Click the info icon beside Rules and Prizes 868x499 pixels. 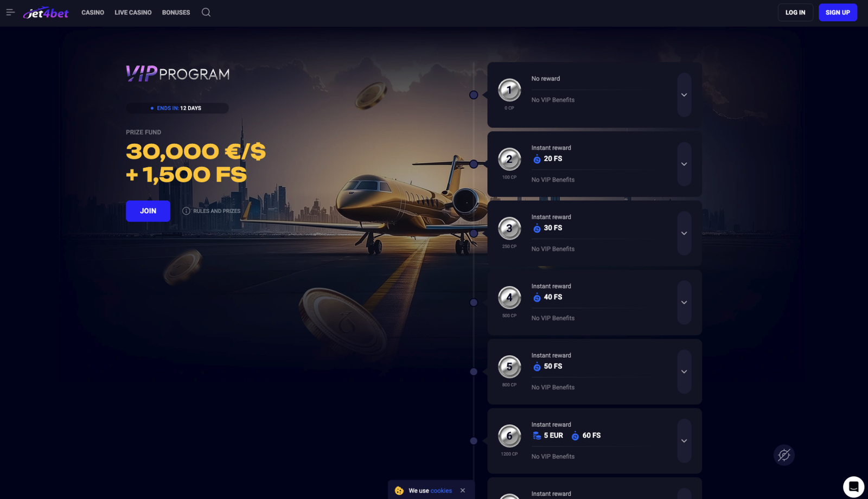pos(186,211)
